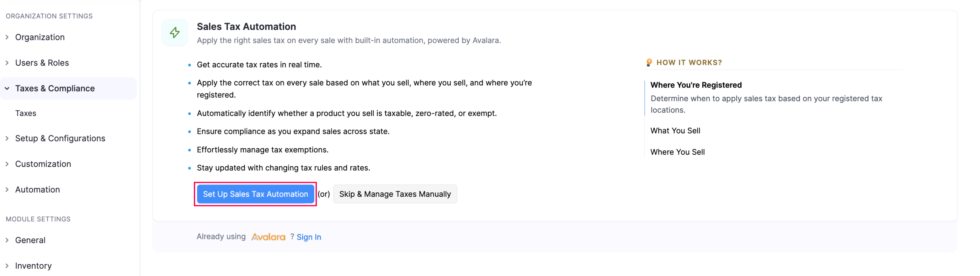
Task: Click the Avalara logo
Action: pyautogui.click(x=269, y=236)
